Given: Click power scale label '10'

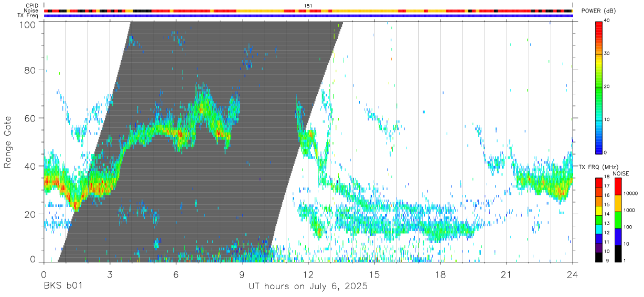Looking at the screenshot, I should 607,119.
